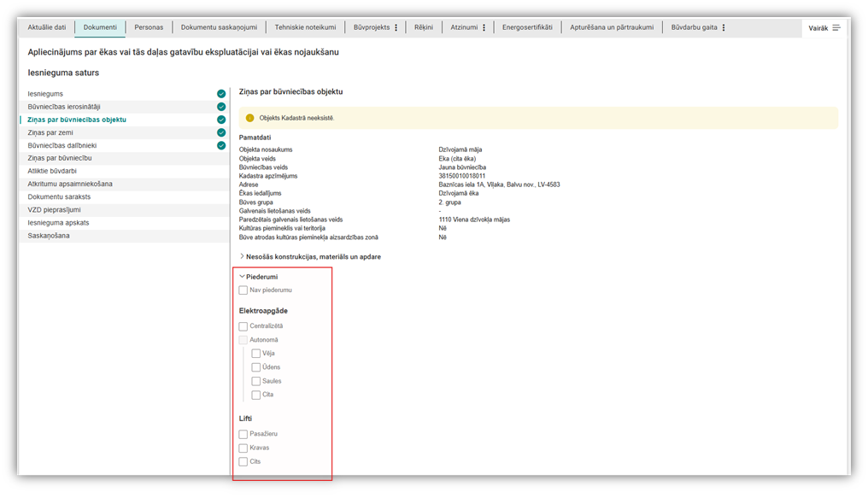
Task: Collapse the Piederumi section
Action: point(242,277)
